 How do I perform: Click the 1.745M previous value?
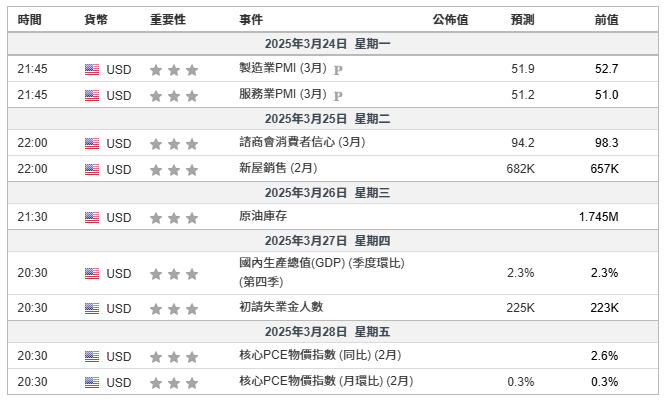tap(598, 218)
